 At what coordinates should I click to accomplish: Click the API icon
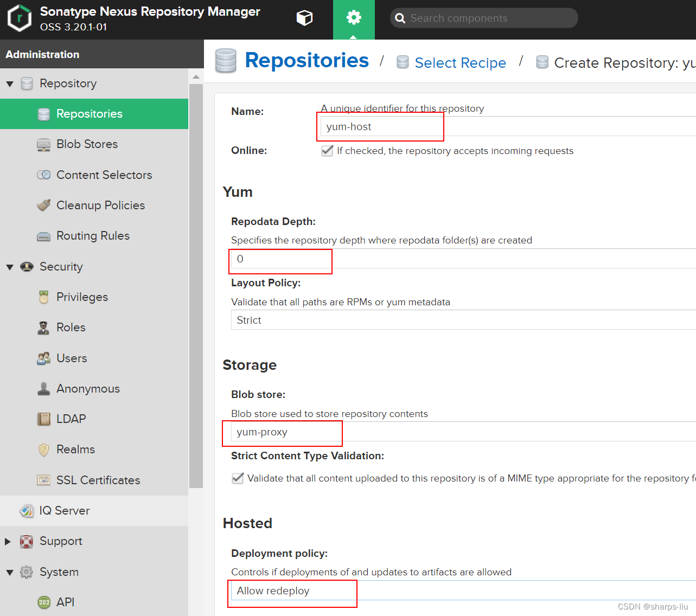click(x=44, y=602)
